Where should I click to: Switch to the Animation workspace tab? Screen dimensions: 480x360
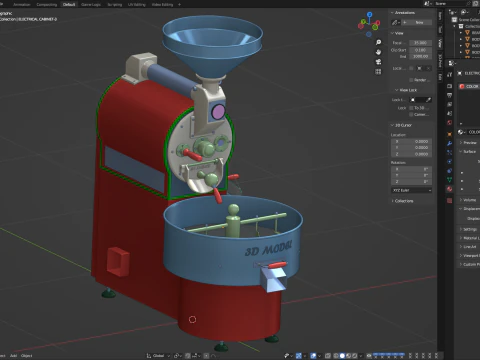[22, 5]
